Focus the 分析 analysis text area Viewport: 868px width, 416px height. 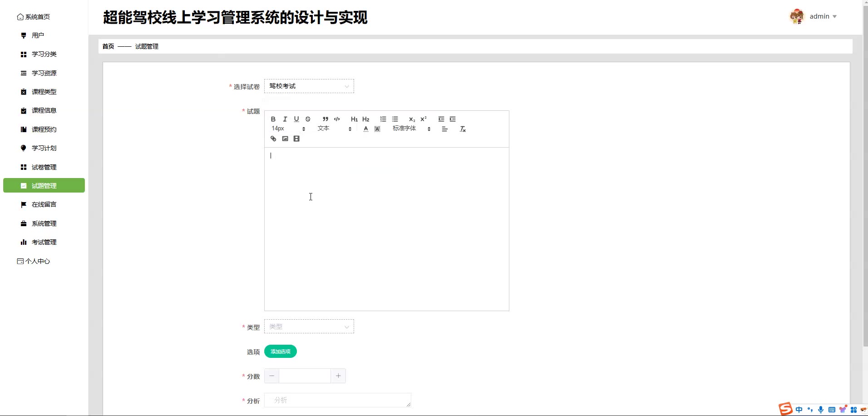click(338, 400)
